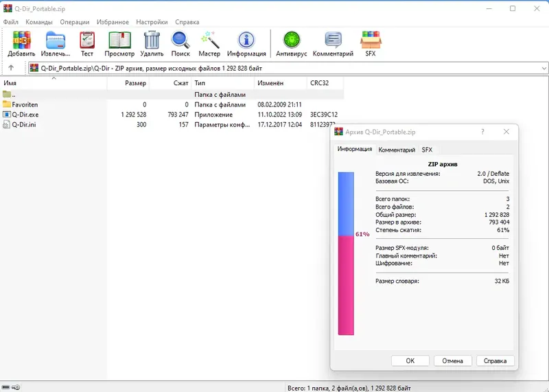This screenshot has width=549, height=392.
Task: Click the parent folder ".." icon
Action: pos(7,94)
